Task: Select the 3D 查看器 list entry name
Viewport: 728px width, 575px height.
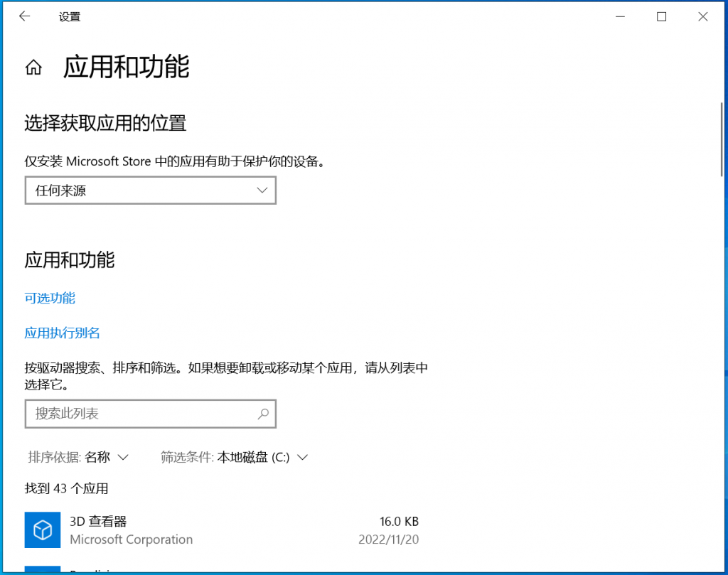Action: coord(98,521)
